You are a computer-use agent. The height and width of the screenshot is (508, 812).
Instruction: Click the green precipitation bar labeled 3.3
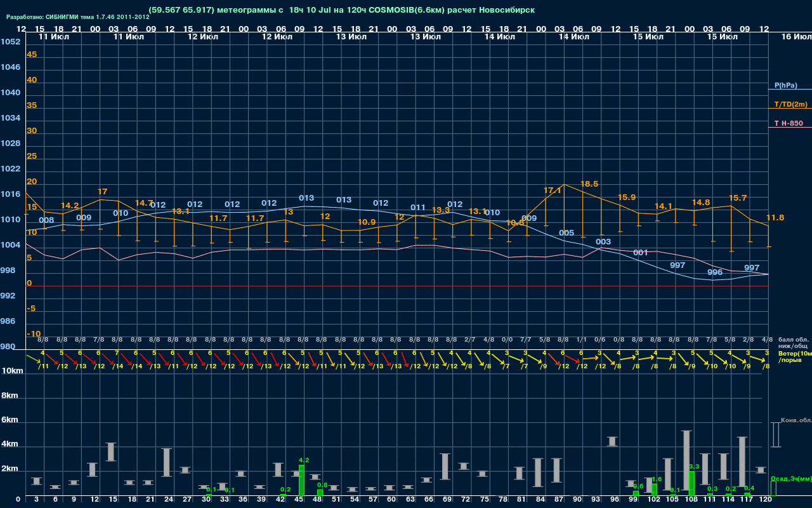(691, 483)
